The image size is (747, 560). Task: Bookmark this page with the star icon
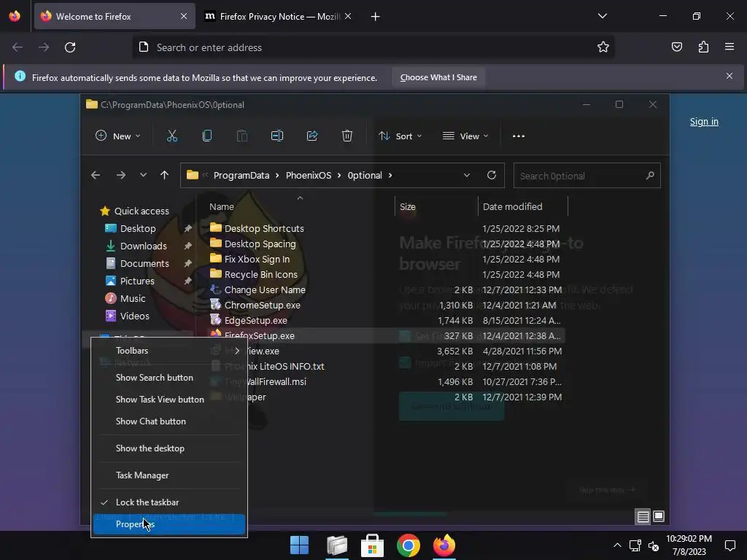point(603,47)
